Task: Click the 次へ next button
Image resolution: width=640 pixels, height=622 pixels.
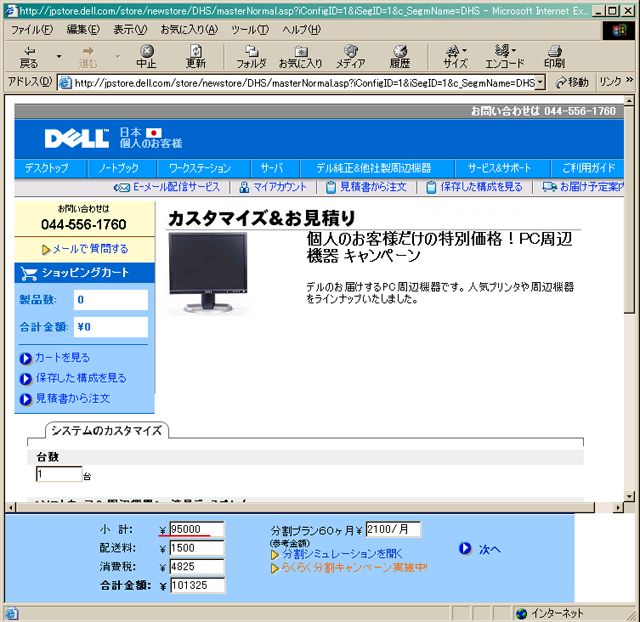Action: click(480, 549)
